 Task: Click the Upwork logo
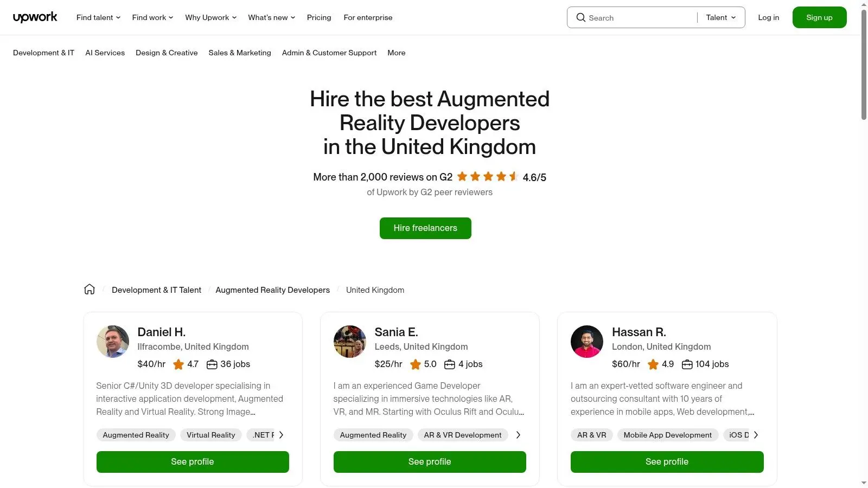tap(35, 17)
